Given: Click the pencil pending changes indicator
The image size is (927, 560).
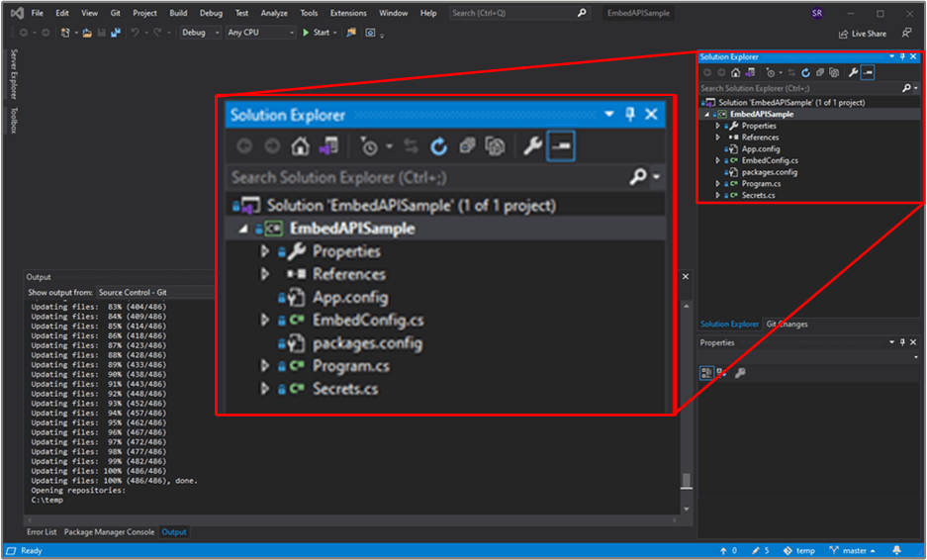Looking at the screenshot, I should [x=760, y=550].
